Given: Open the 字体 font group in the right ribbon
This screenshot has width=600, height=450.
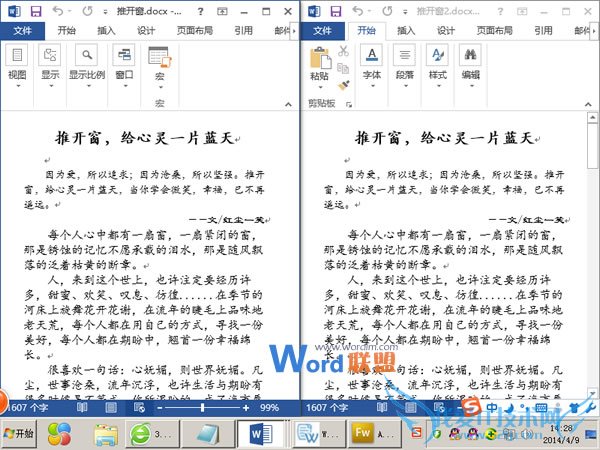Looking at the screenshot, I should 372,66.
